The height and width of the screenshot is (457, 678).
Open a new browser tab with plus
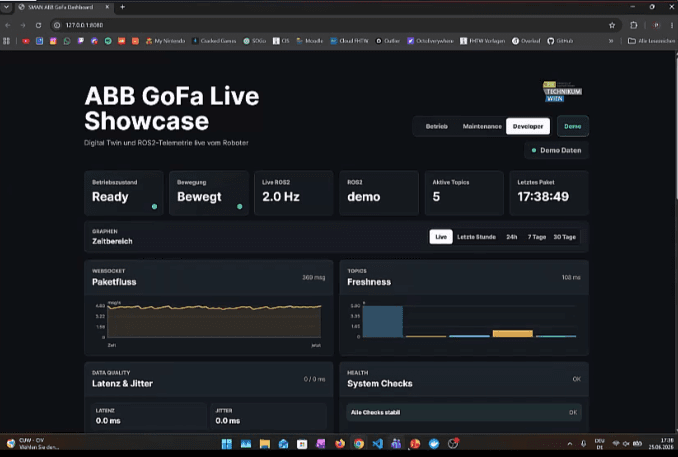122,7
